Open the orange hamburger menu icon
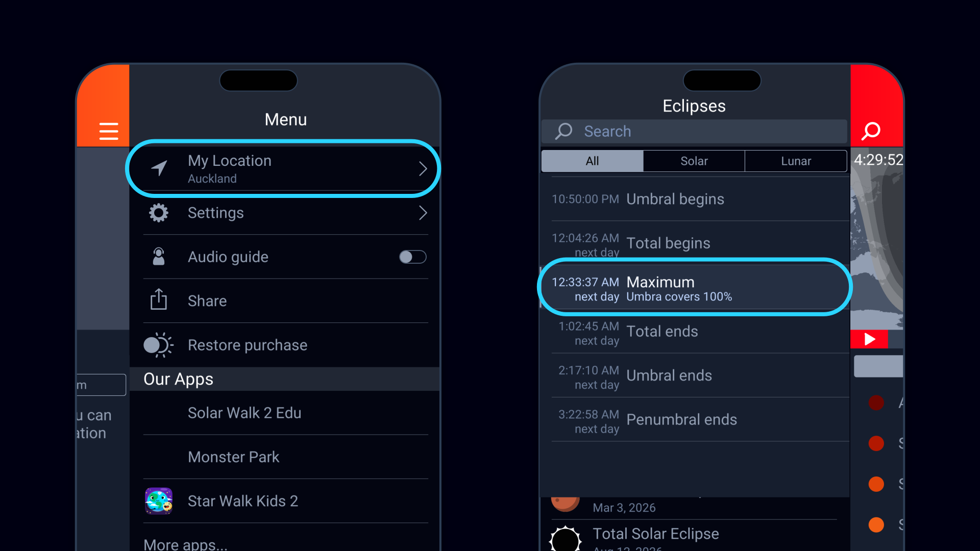Viewport: 980px width, 551px height. click(x=108, y=131)
